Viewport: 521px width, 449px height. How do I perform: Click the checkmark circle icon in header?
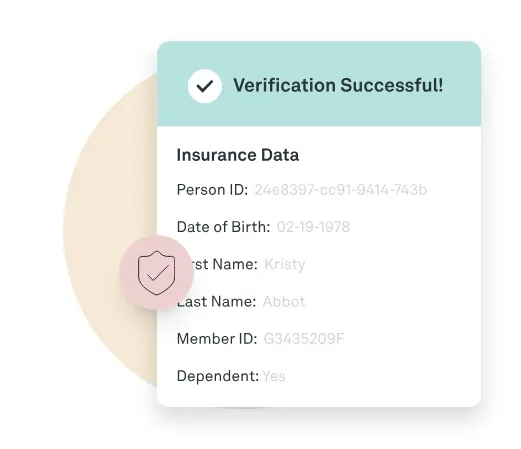205,86
